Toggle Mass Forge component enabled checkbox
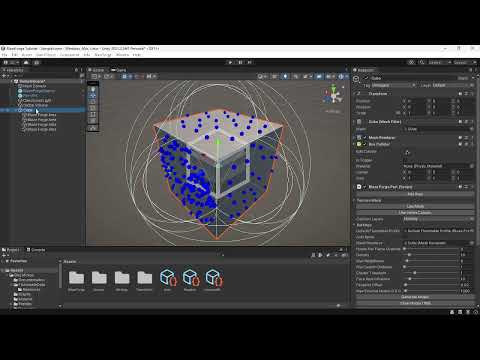 point(365,187)
